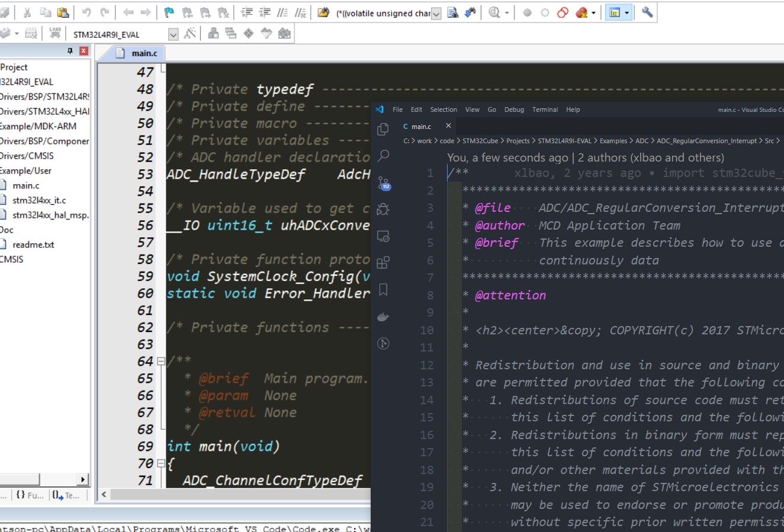The image size is (784, 532).
Task: Open Configuration with the wrench icon
Action: (647, 12)
